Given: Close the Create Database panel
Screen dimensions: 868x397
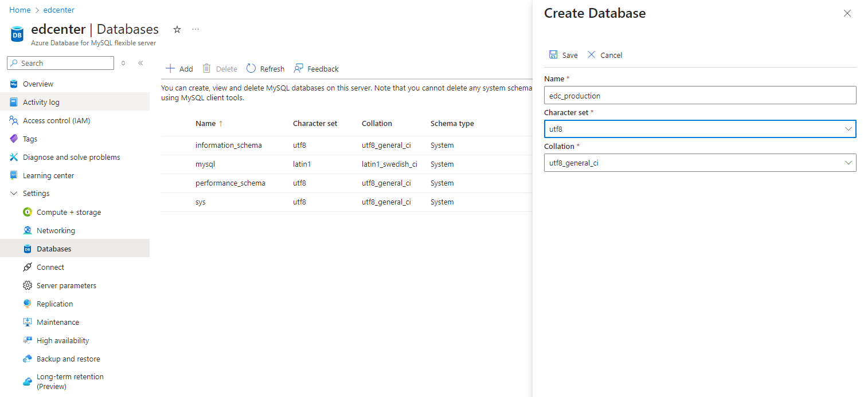Looking at the screenshot, I should point(847,13).
